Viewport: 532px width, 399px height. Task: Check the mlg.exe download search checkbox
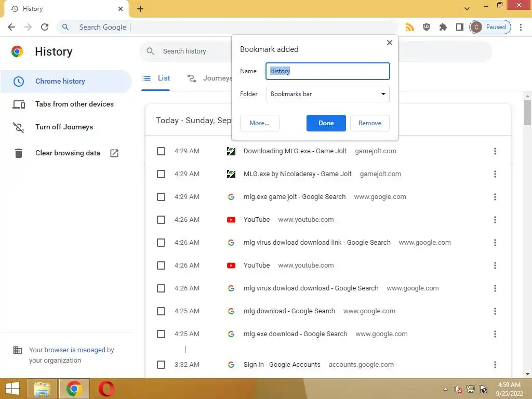[161, 334]
